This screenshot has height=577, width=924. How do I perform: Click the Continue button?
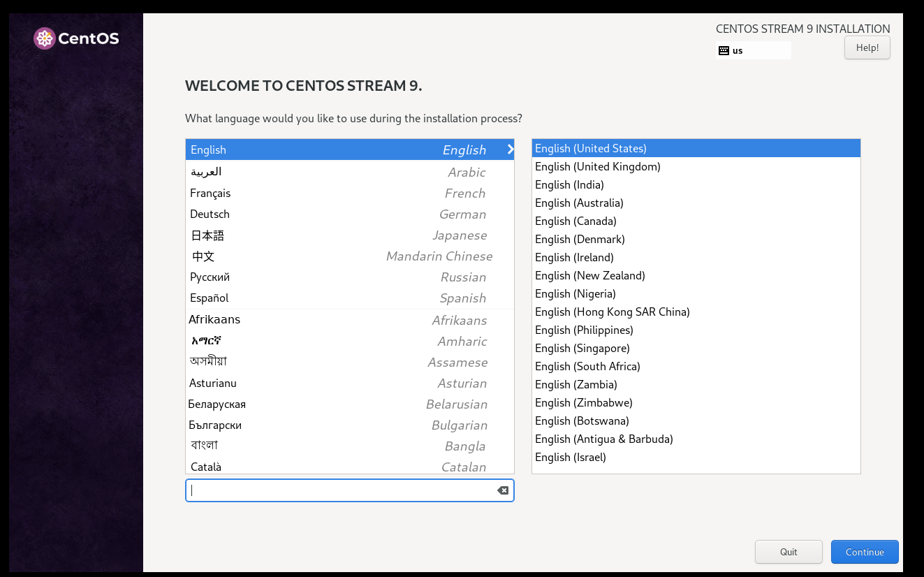click(865, 552)
